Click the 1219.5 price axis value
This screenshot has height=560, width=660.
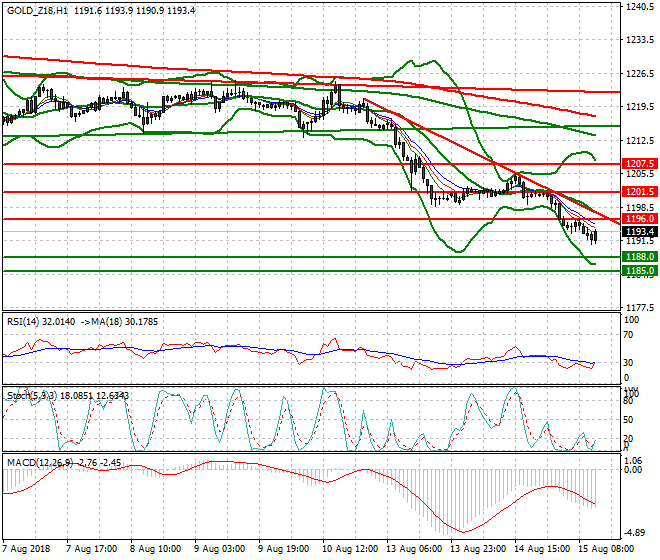[x=640, y=107]
